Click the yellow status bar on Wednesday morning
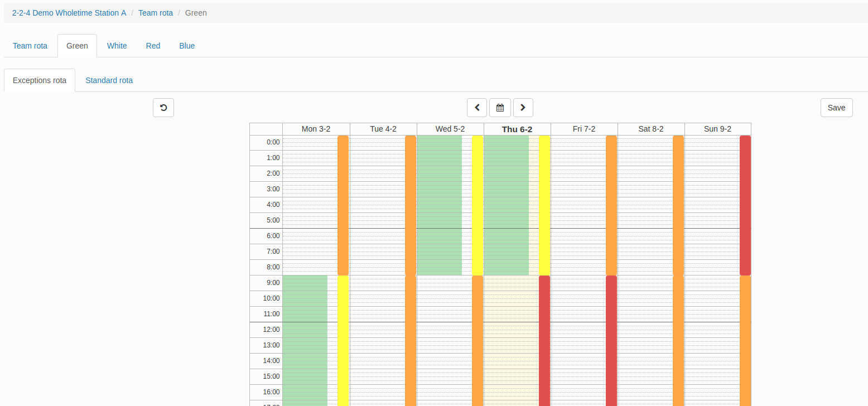The image size is (868, 406). (x=477, y=205)
